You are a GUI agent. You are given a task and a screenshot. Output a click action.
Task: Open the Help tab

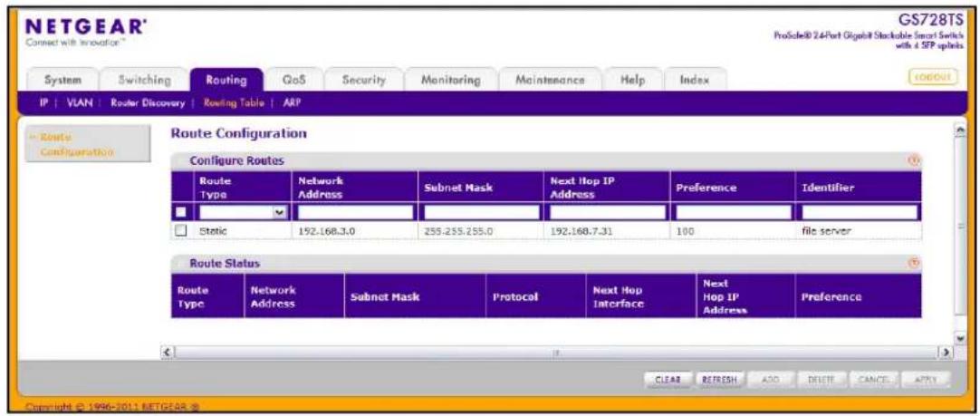(632, 81)
